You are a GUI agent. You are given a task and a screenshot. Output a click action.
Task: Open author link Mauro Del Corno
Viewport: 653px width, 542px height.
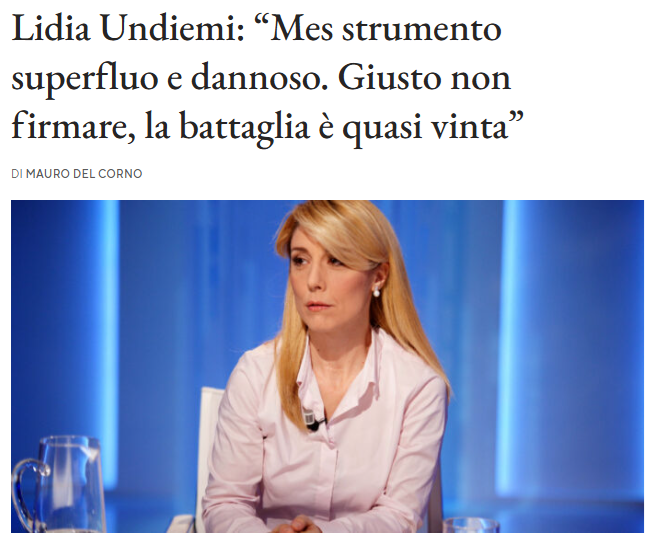point(84,174)
